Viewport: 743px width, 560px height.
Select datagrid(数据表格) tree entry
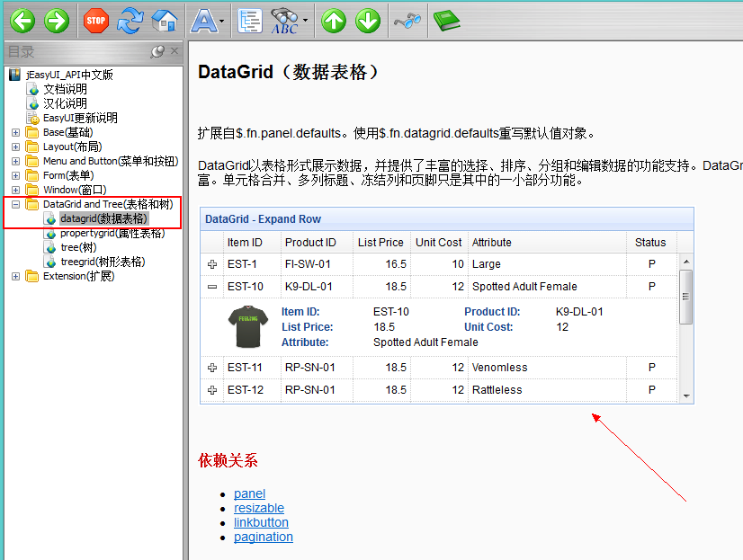coord(103,218)
